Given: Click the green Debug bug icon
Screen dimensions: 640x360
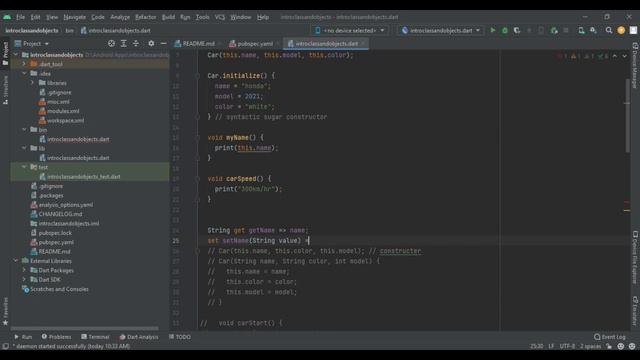Looking at the screenshot, I should tap(505, 30).
